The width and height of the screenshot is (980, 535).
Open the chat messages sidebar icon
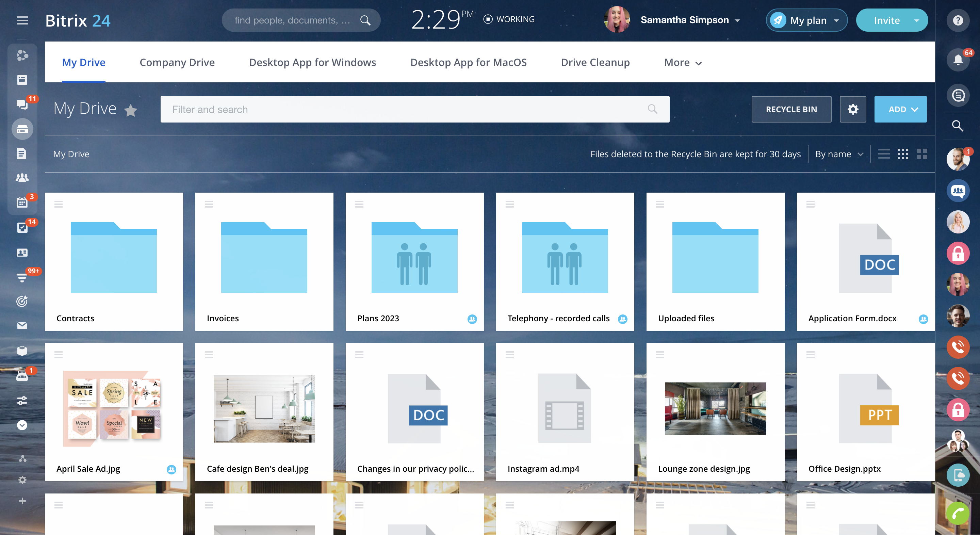pyautogui.click(x=22, y=104)
